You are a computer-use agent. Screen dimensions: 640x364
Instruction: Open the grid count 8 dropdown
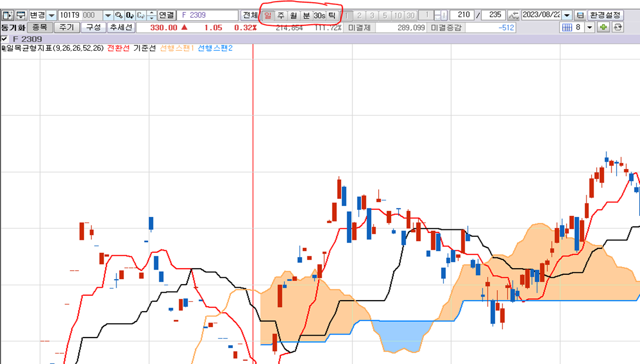pos(589,27)
